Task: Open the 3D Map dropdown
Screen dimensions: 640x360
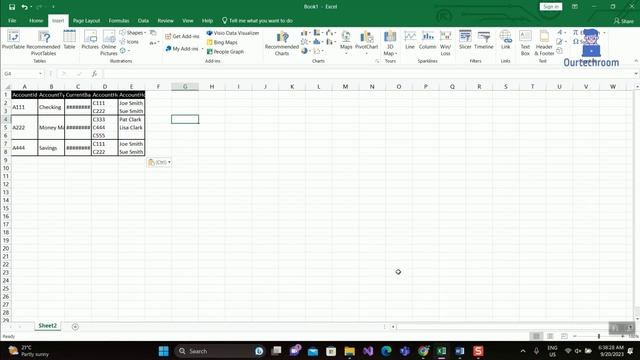Action: tap(390, 43)
